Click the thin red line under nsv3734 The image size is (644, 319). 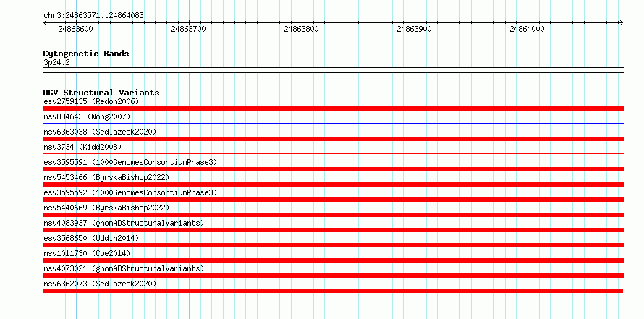[x=333, y=153]
